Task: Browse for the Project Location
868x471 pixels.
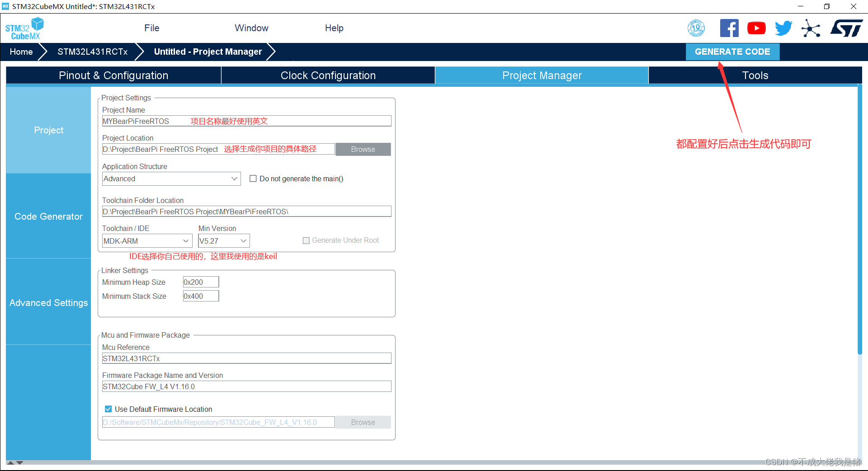Action: 363,149
